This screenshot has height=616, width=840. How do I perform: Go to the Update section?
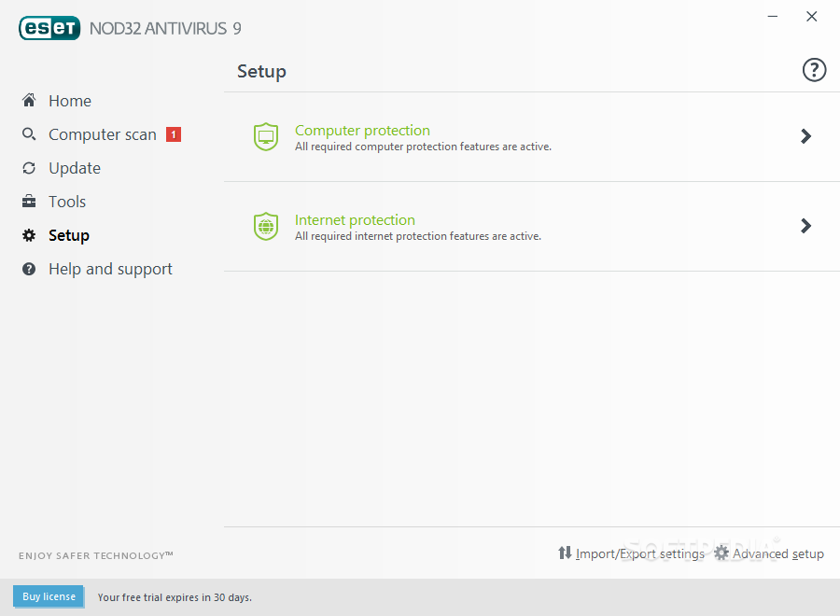pos(75,168)
